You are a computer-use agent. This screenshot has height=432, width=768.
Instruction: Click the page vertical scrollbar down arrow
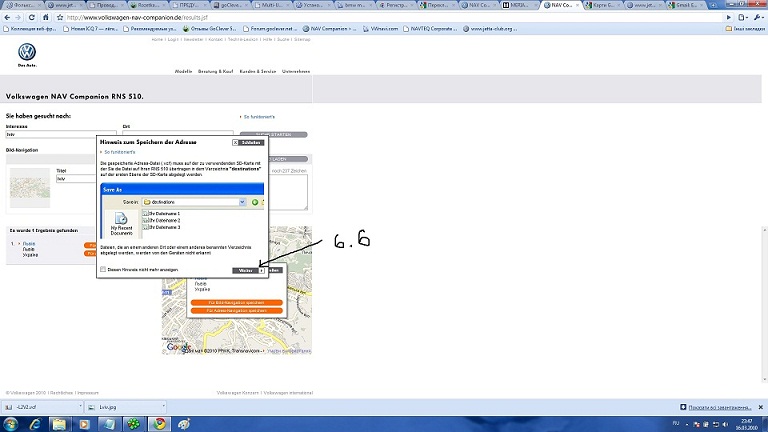point(765,379)
